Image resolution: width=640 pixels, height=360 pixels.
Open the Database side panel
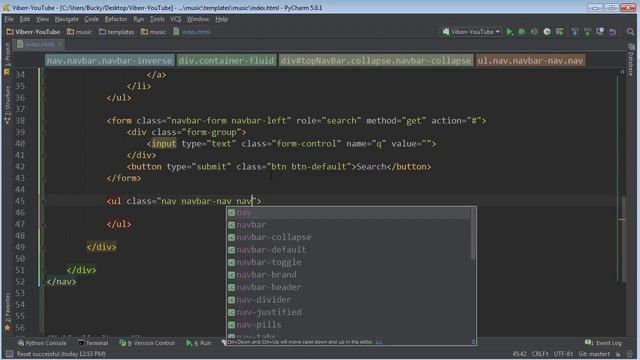631,60
